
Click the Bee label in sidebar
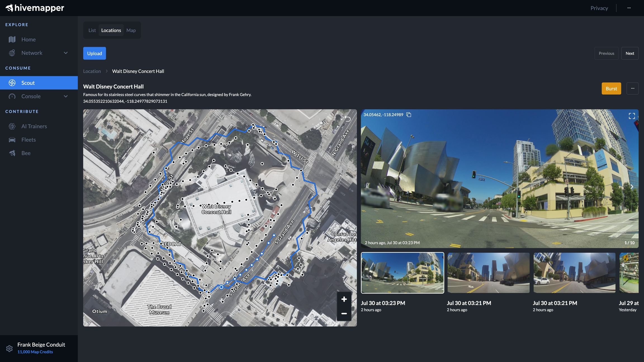click(26, 153)
